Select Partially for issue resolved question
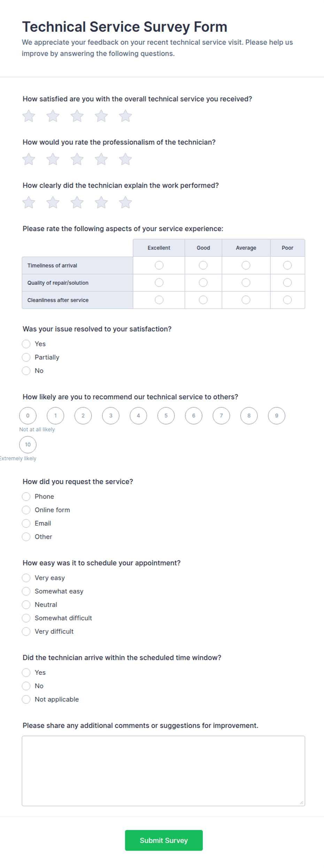324x868 pixels. pos(26,357)
